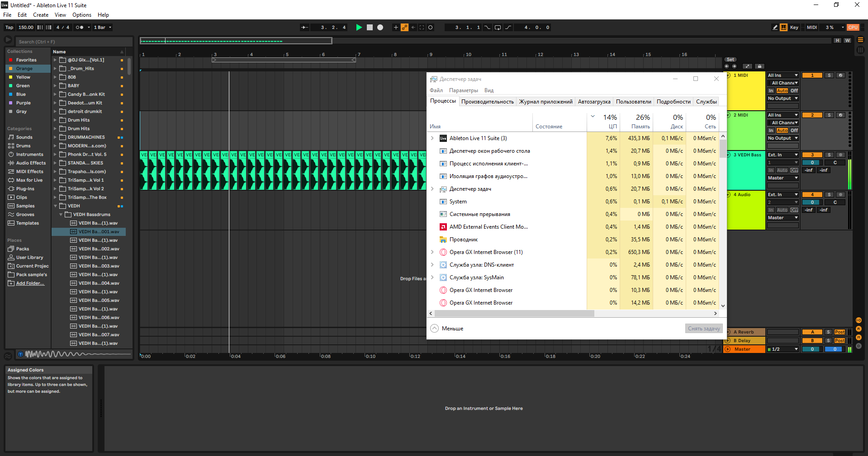Toggle Computer MIDI Keyboard piano icon
This screenshot has height=456, width=868.
tap(784, 28)
